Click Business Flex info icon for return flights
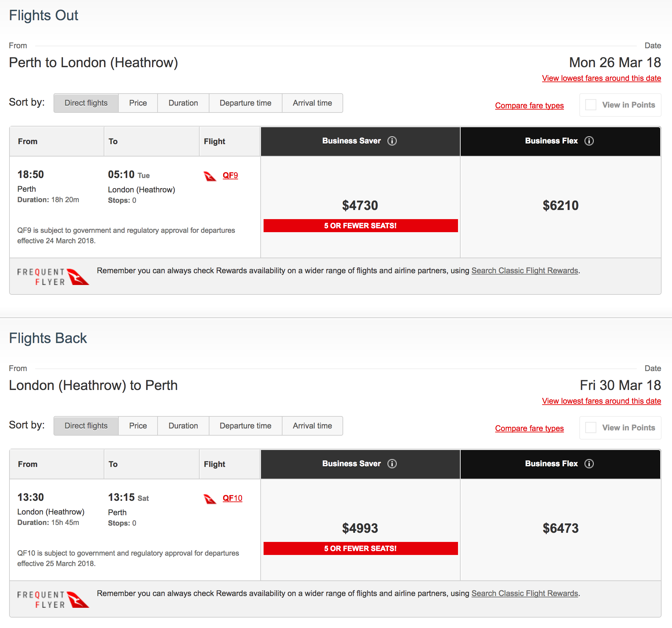The image size is (672, 628). (589, 463)
